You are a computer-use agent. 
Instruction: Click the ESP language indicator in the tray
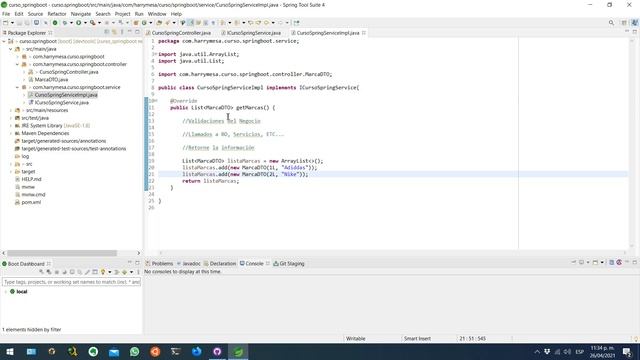pyautogui.click(x=579, y=352)
